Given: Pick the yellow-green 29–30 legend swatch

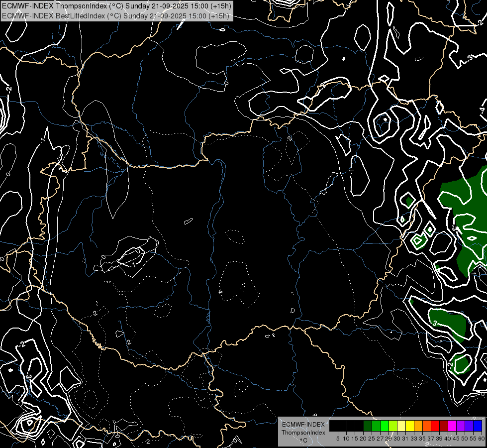Looking at the screenshot, I should (x=393, y=426).
